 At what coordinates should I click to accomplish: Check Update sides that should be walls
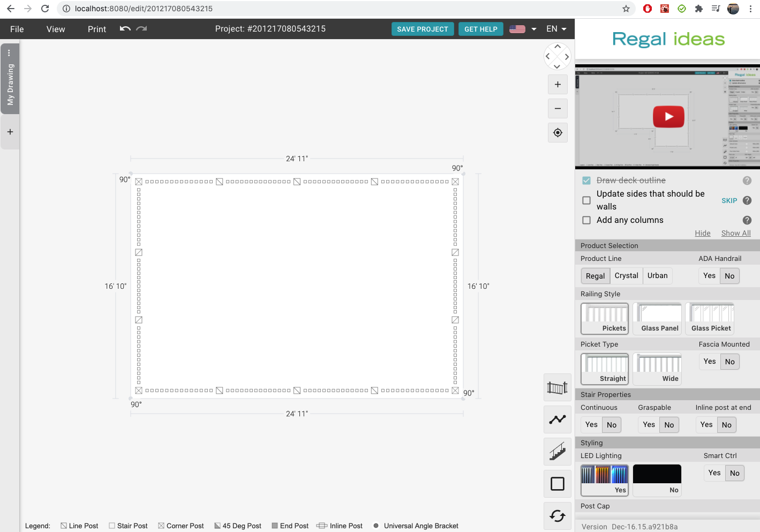(586, 200)
